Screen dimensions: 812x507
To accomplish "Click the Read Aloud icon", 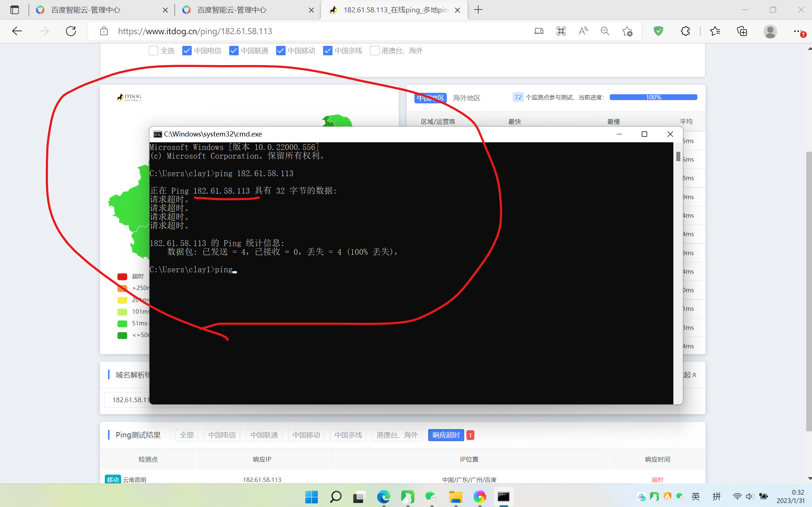I will [x=583, y=31].
